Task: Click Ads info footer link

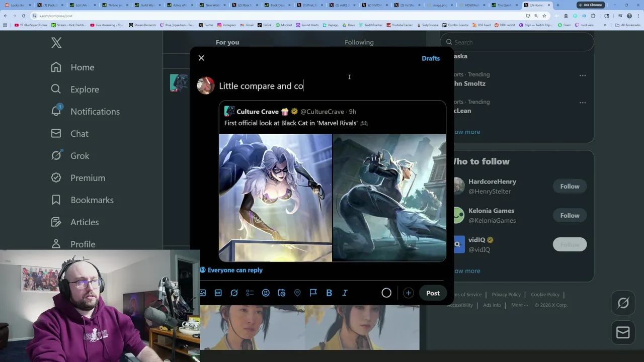Action: 492,305
